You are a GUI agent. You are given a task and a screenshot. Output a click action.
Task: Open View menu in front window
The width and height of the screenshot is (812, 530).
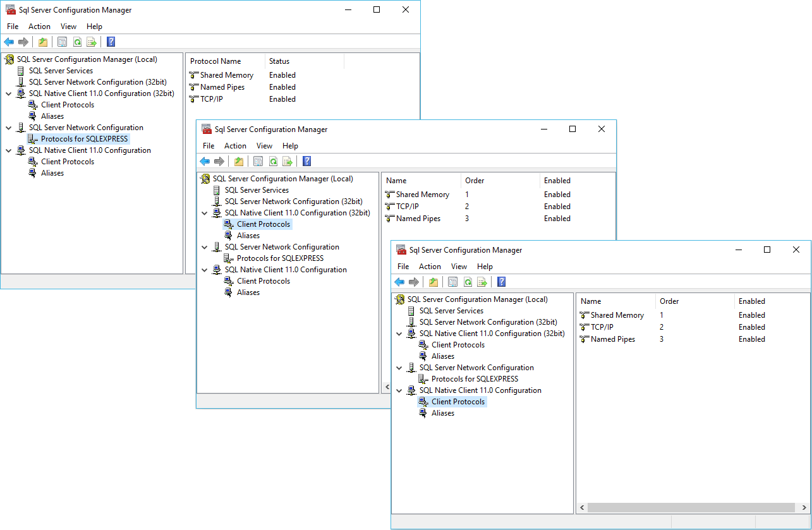click(x=459, y=267)
